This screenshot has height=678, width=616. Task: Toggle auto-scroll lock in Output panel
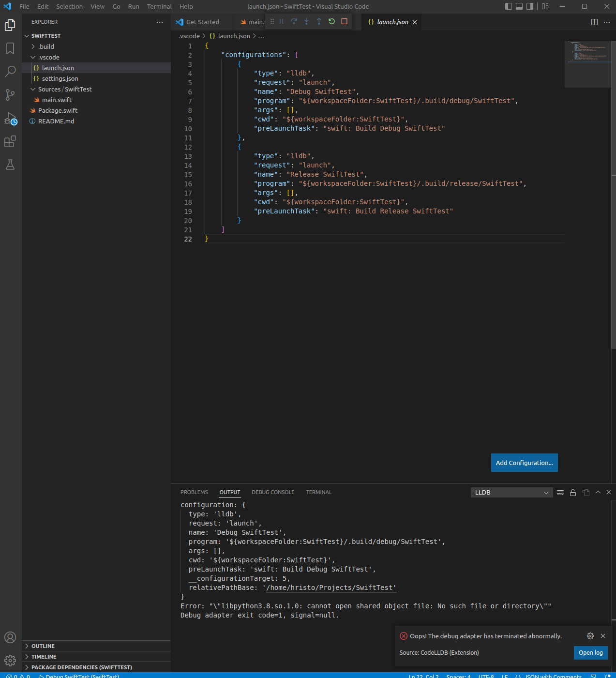click(x=573, y=492)
